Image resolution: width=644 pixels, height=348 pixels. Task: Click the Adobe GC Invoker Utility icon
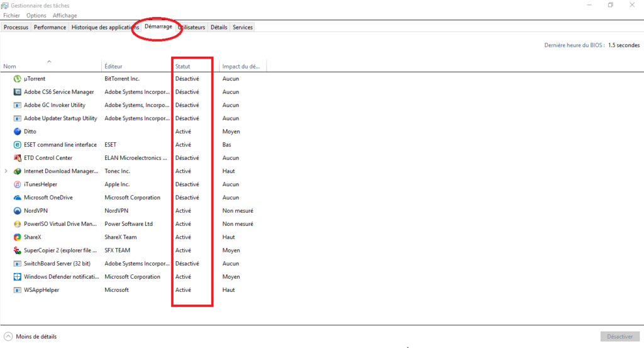pyautogui.click(x=17, y=104)
